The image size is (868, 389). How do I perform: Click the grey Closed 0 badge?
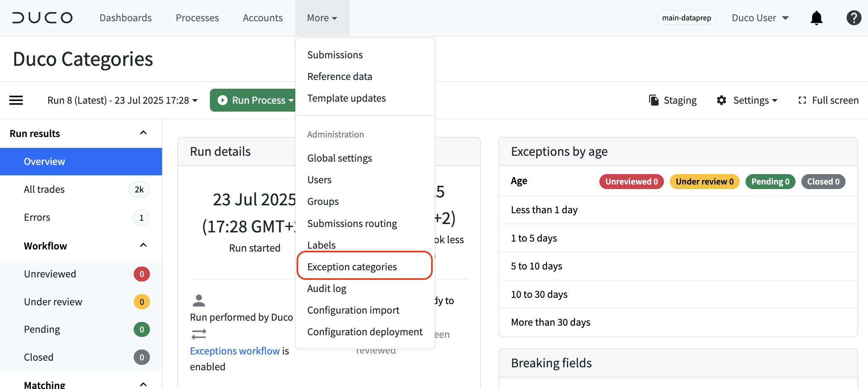coord(823,182)
